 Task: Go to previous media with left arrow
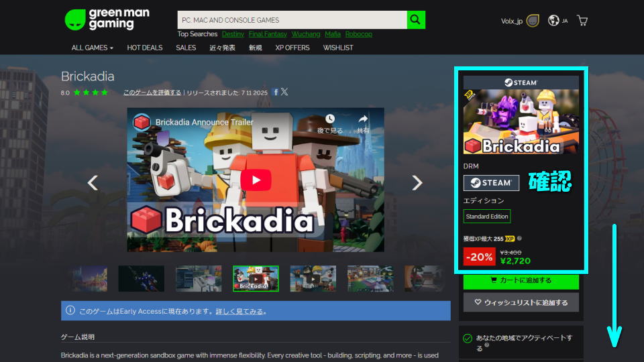tap(93, 182)
